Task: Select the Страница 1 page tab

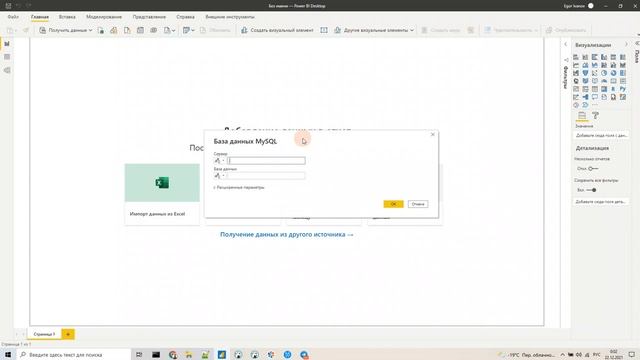Action: tap(44, 334)
